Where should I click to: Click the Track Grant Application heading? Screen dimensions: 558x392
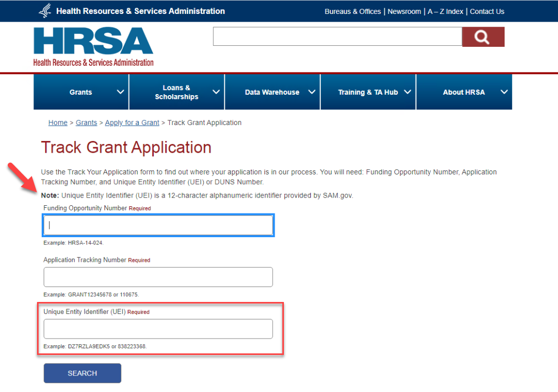(x=126, y=148)
